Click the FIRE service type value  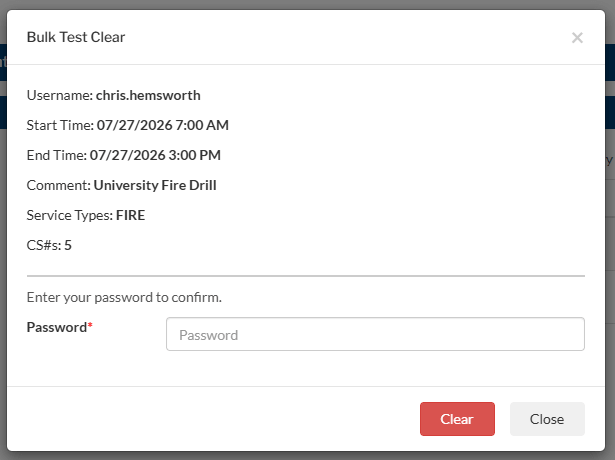tap(131, 215)
